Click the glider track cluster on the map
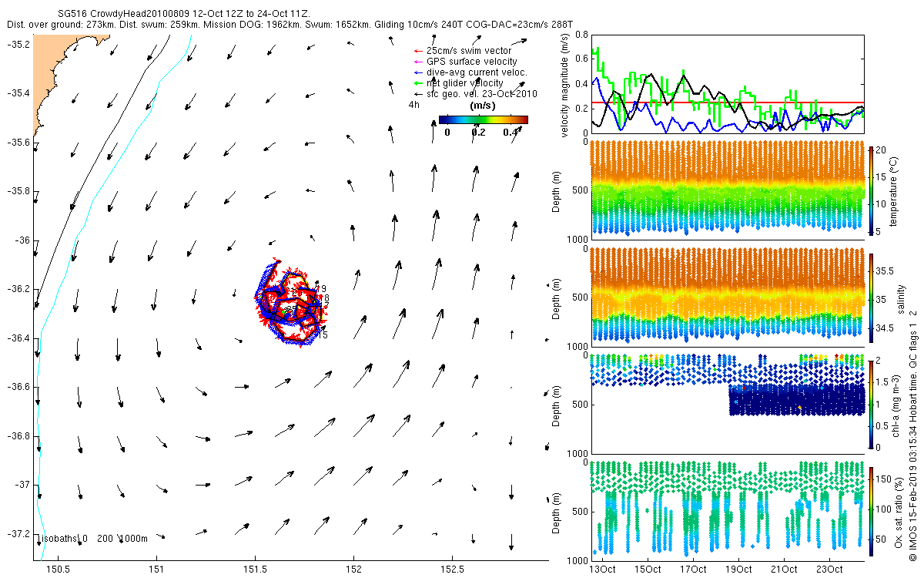 point(289,302)
